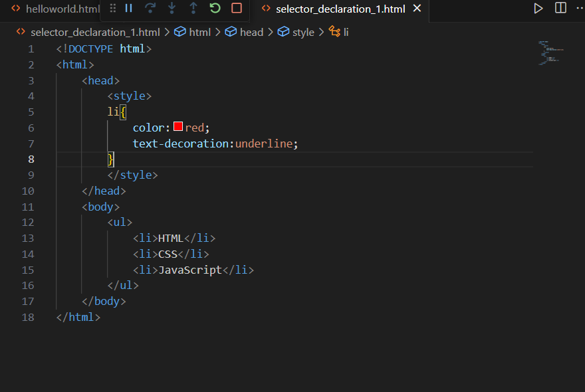Click the opening ul tag

tap(120, 223)
